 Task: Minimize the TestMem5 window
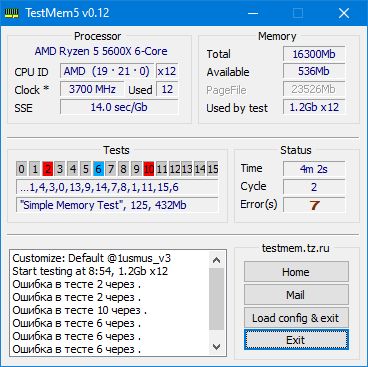click(253, 13)
